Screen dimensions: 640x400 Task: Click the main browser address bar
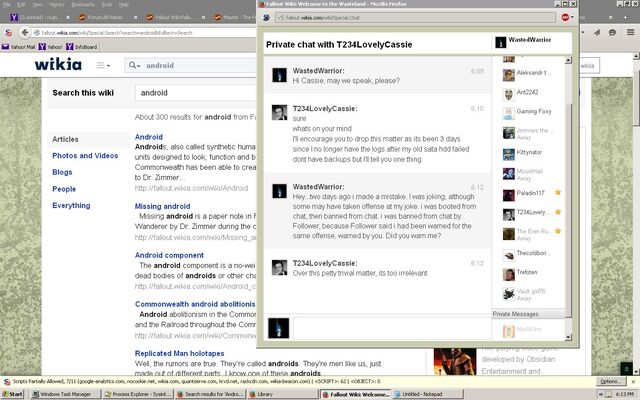tap(144, 33)
